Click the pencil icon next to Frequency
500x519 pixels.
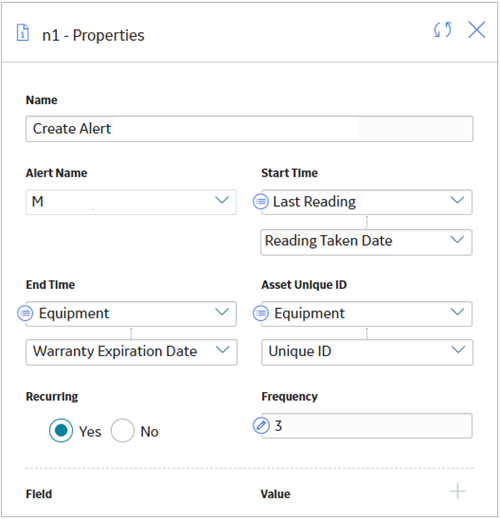(x=261, y=426)
